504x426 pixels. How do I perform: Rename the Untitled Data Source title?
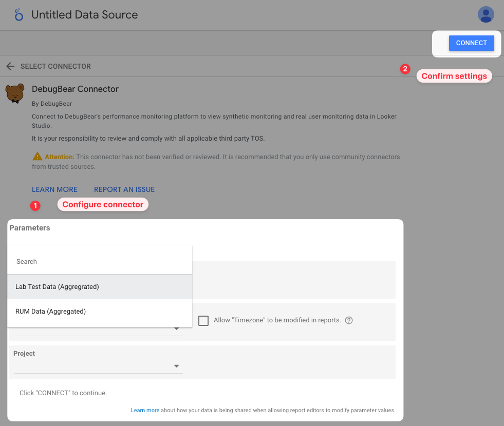point(85,15)
